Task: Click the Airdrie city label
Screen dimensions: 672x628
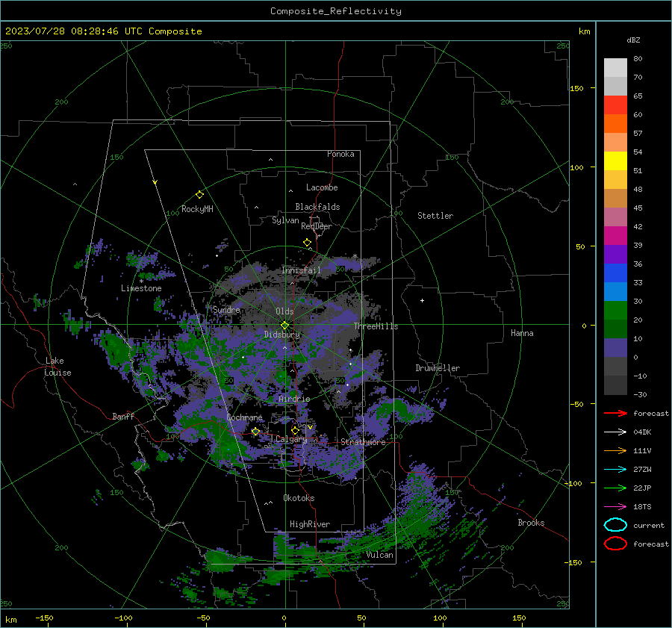Action: (x=294, y=399)
